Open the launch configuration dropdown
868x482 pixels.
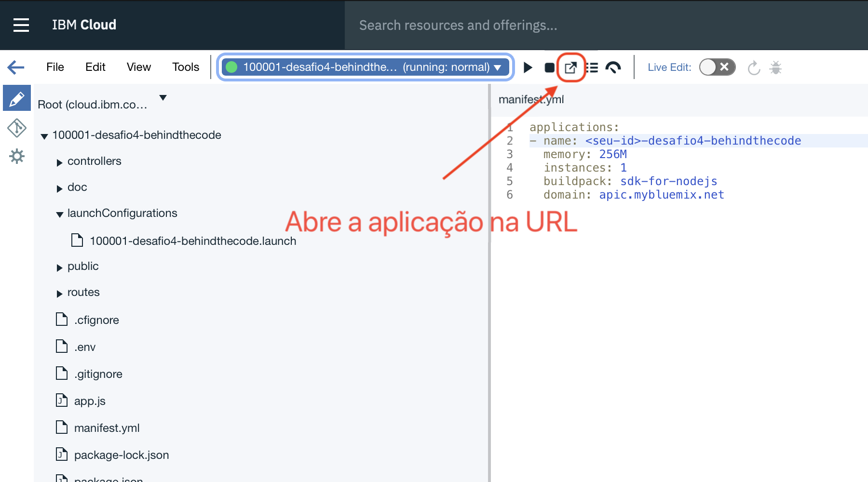[366, 67]
